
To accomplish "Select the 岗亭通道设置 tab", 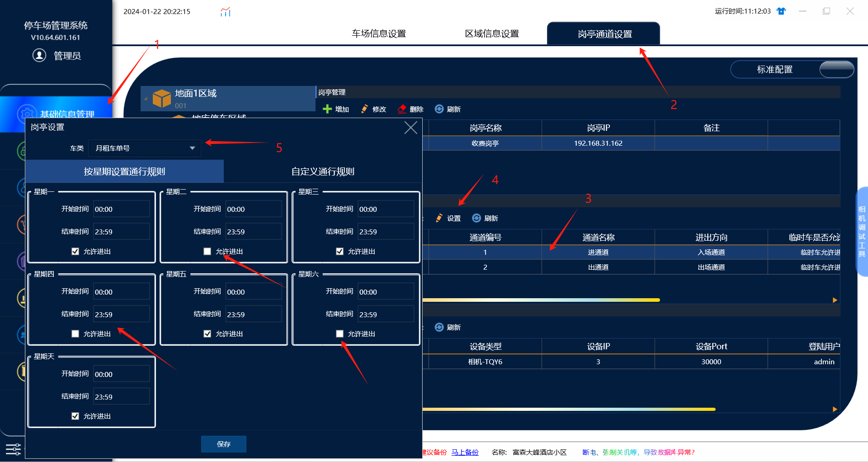I will [x=604, y=33].
